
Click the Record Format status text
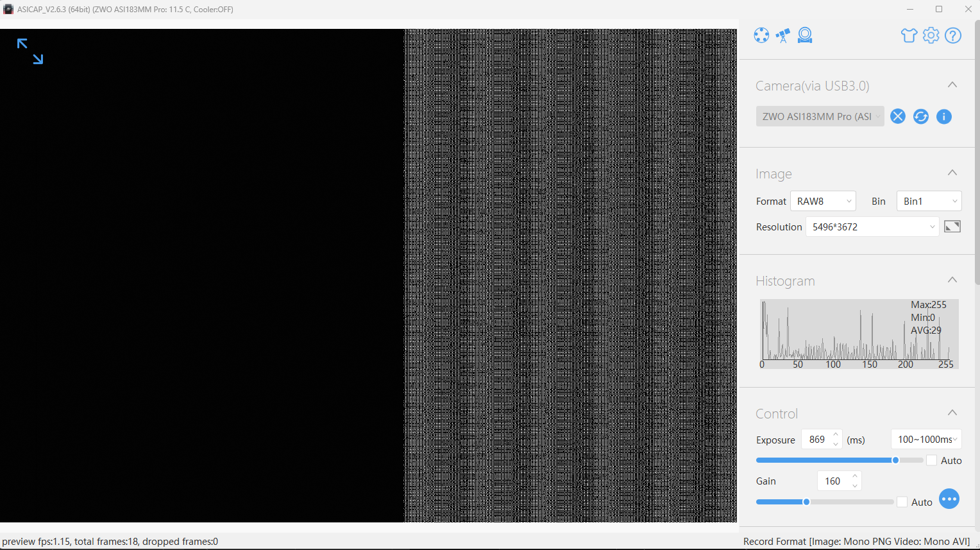point(857,542)
